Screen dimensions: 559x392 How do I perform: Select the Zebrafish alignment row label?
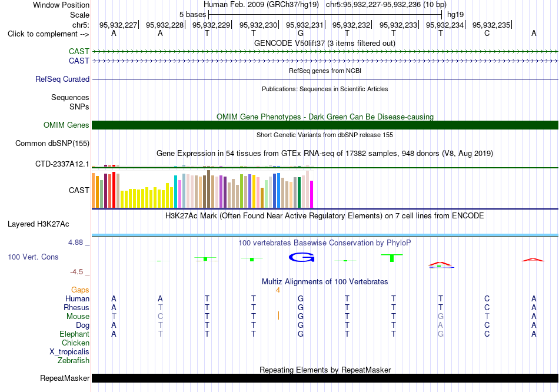point(74,361)
